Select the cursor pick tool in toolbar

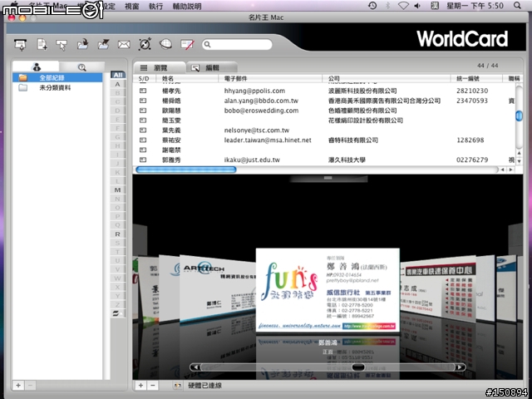tap(62, 45)
